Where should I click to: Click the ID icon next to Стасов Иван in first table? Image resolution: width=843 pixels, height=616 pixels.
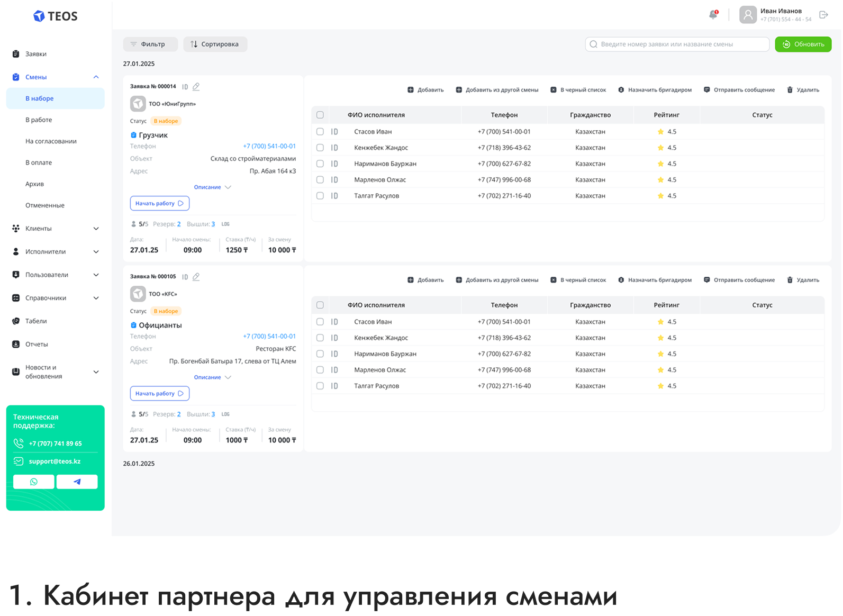[x=334, y=132]
